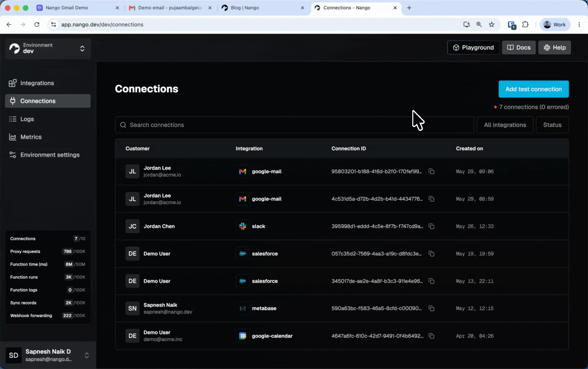The width and height of the screenshot is (588, 369).
Task: Open the row with jordan@acme.io created 09:06
Action: tap(342, 172)
